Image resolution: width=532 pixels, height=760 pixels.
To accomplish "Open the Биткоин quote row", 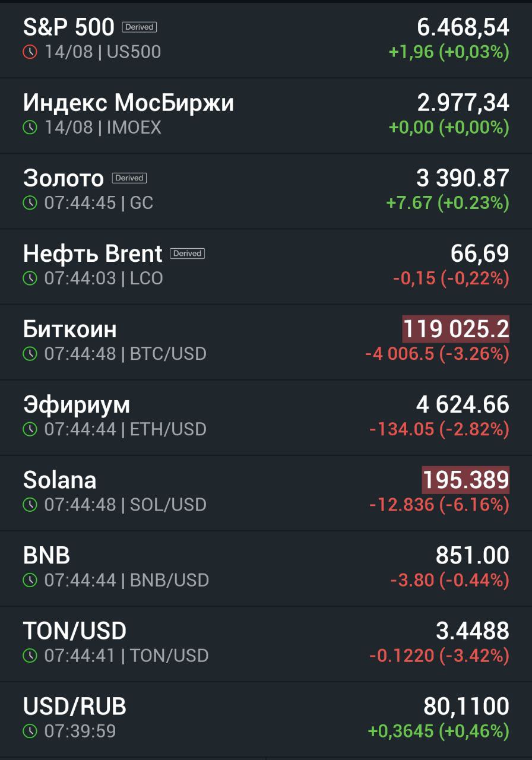I will point(266,342).
